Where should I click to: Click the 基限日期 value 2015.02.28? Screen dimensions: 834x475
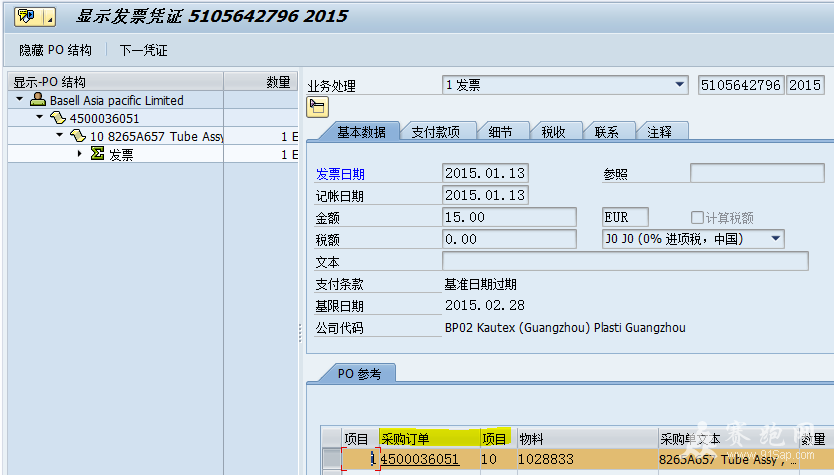coord(485,305)
